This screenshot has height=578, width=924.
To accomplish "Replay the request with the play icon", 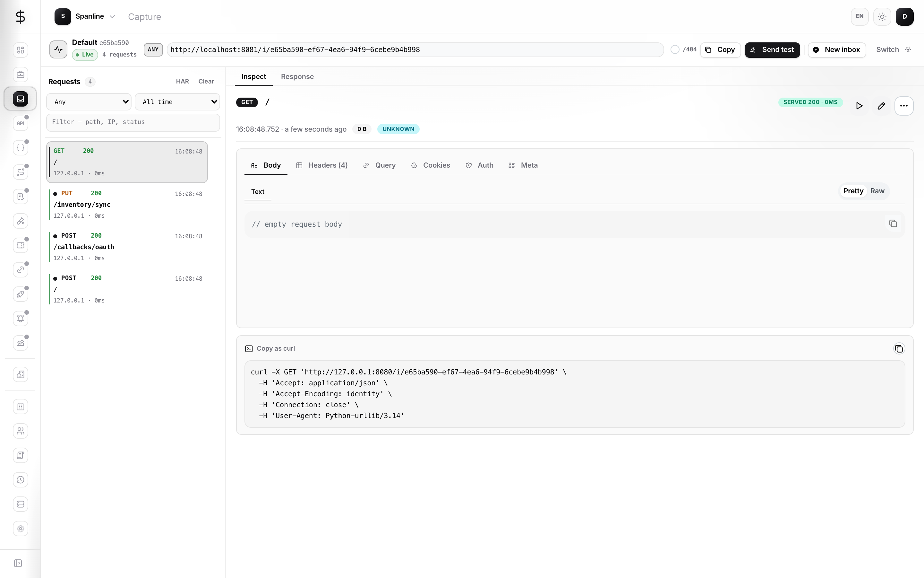I will [859, 106].
